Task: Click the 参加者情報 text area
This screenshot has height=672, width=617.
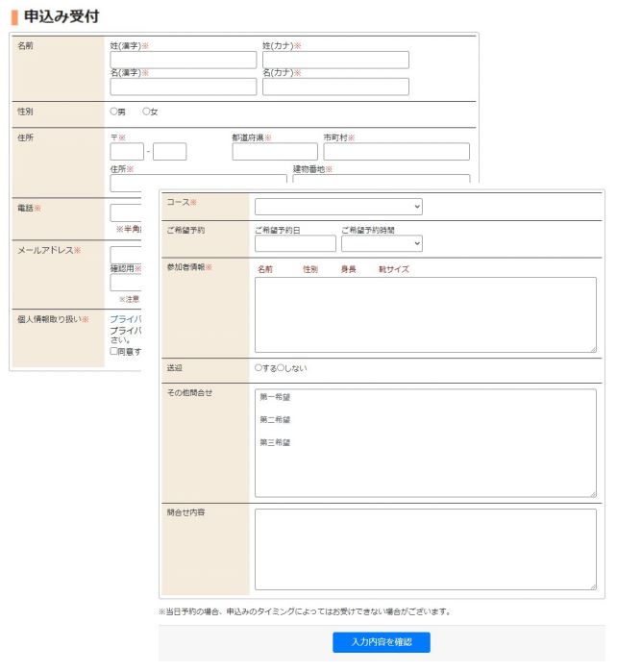Action: coord(426,315)
